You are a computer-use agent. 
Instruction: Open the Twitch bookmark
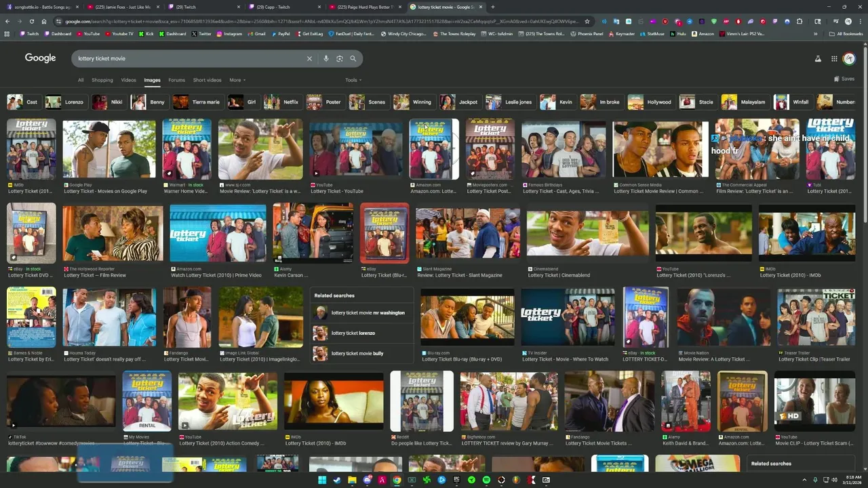29,33
